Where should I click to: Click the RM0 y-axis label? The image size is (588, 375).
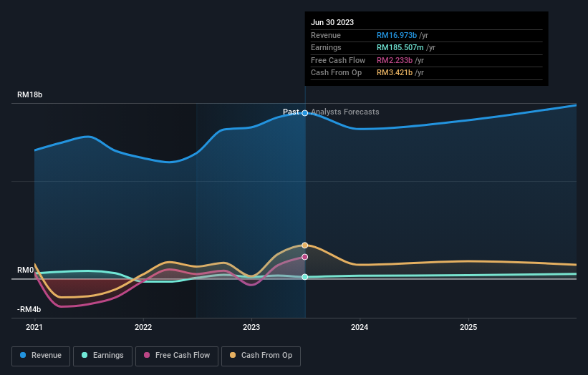click(x=26, y=270)
